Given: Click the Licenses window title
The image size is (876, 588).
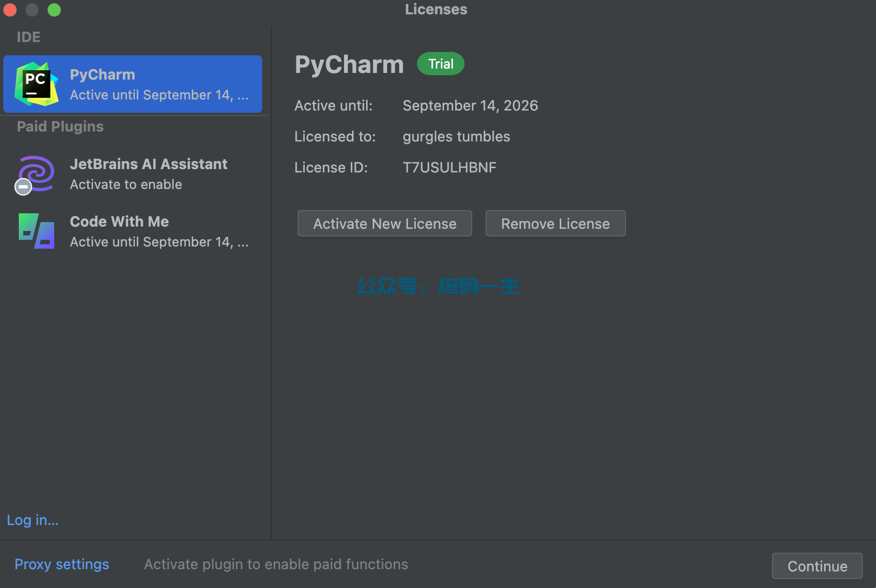Looking at the screenshot, I should [x=436, y=9].
